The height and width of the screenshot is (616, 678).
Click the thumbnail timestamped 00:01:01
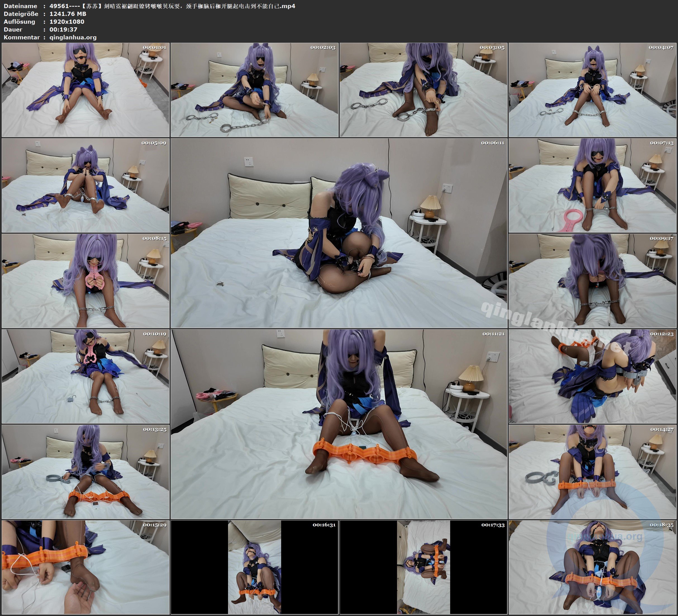coord(85,90)
